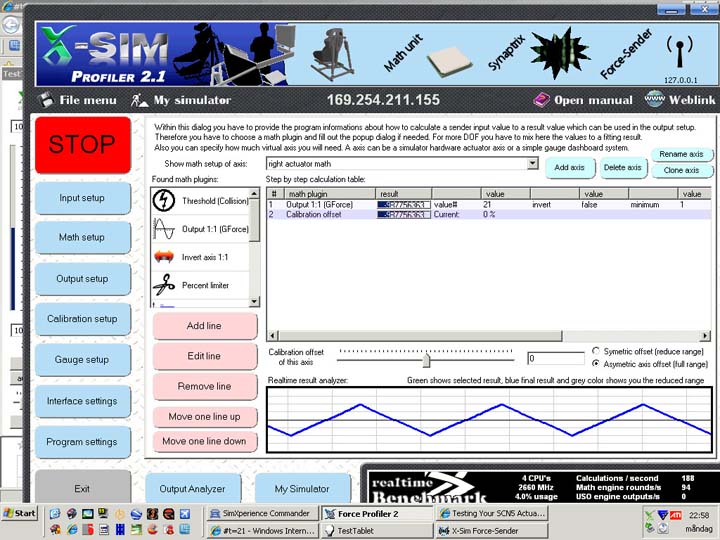
Task: Switch to X-Sim Force-Sender taskbar window
Action: (491, 531)
